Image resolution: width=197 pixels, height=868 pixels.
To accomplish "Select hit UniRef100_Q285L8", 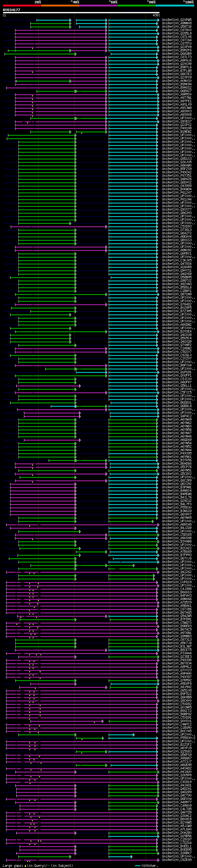I will coord(176,33).
